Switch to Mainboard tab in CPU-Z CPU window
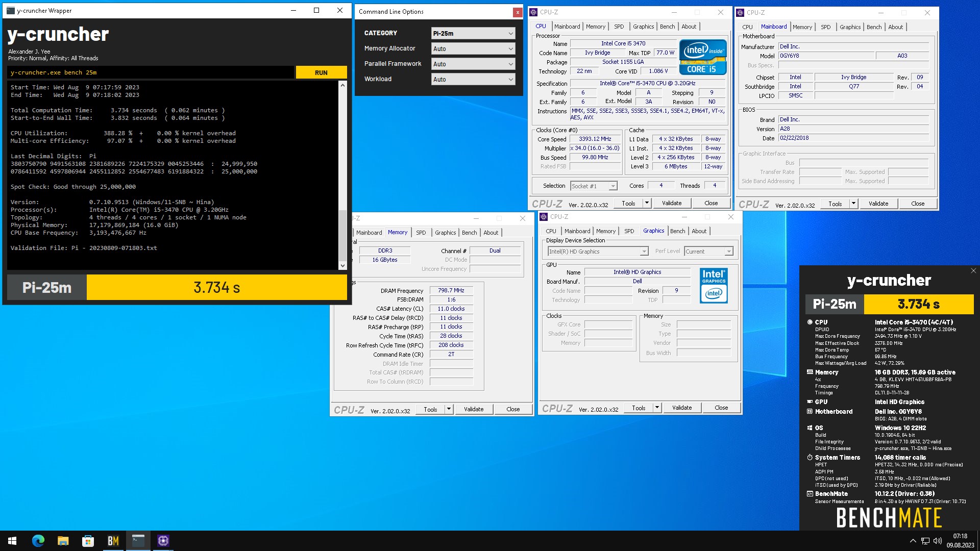The height and width of the screenshot is (551, 980). 567,27
